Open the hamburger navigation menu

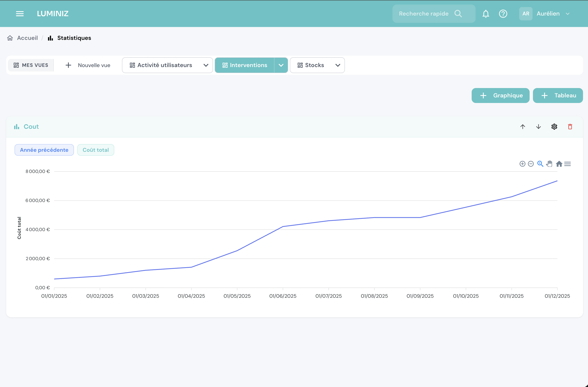tap(20, 13)
